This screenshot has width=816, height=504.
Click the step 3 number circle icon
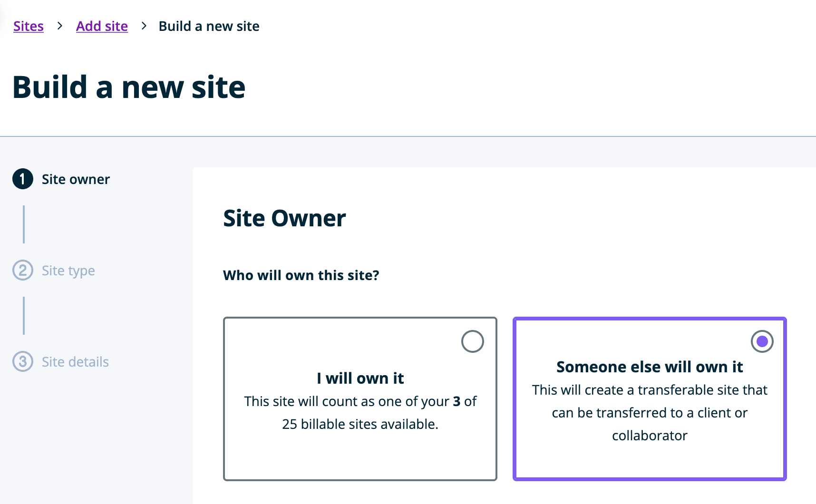pyautogui.click(x=23, y=362)
